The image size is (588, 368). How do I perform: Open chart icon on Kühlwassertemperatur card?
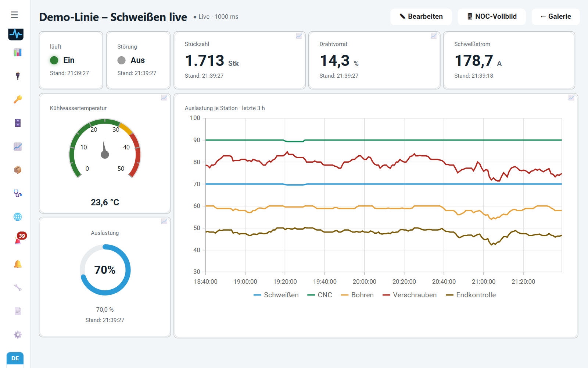coord(164,98)
